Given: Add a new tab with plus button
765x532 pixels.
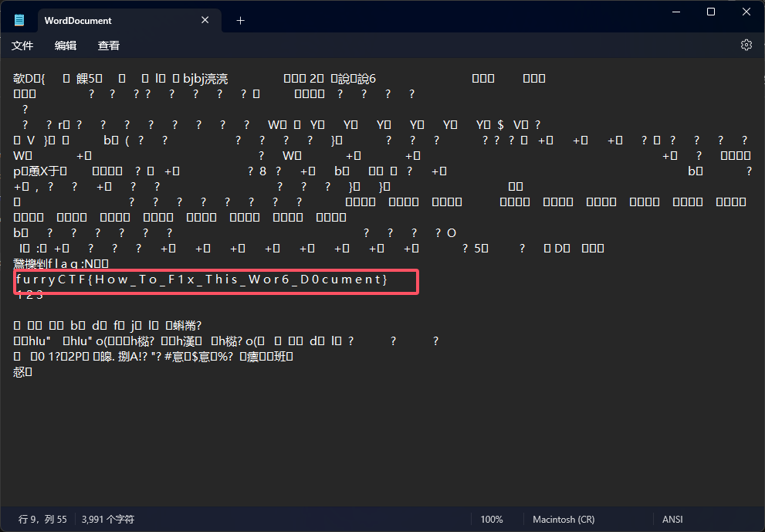Looking at the screenshot, I should tap(240, 21).
